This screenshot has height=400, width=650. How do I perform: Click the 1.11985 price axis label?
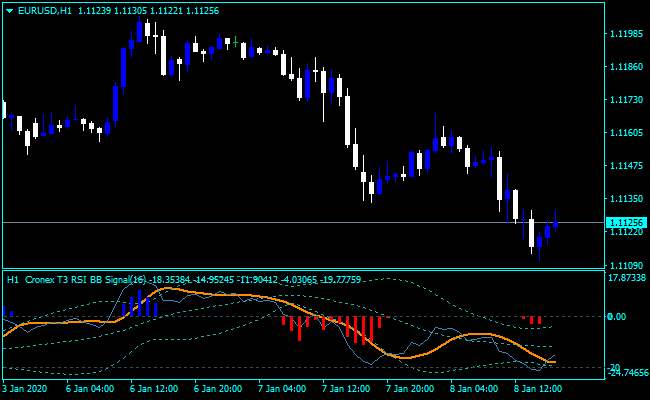pyautogui.click(x=626, y=34)
